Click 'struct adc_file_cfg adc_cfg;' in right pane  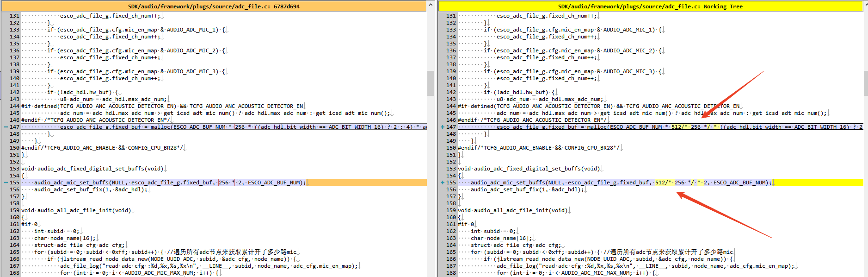pyautogui.click(x=516, y=245)
